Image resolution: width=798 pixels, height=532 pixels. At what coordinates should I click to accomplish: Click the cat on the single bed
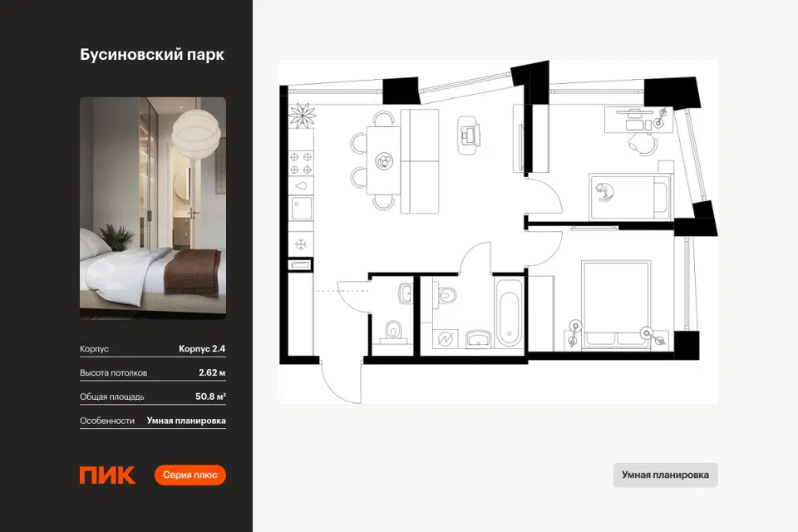click(604, 191)
